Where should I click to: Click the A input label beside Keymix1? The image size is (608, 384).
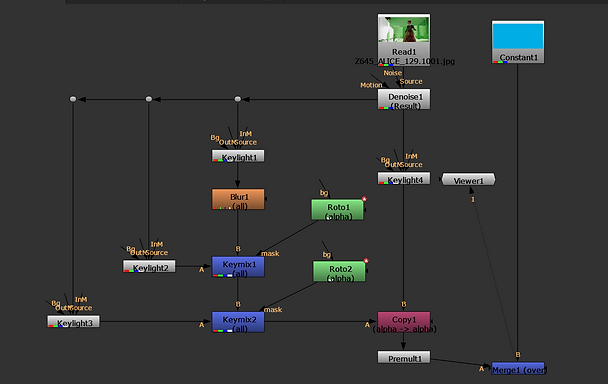[x=201, y=270]
